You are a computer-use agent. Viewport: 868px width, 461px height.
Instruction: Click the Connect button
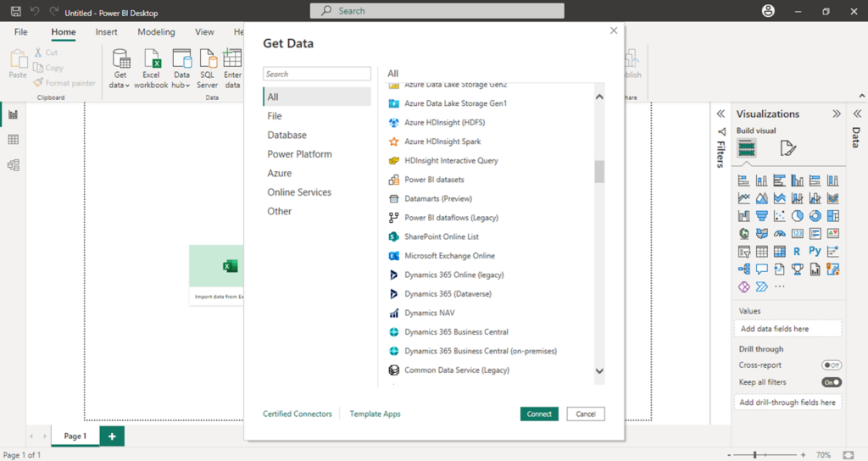click(x=539, y=414)
